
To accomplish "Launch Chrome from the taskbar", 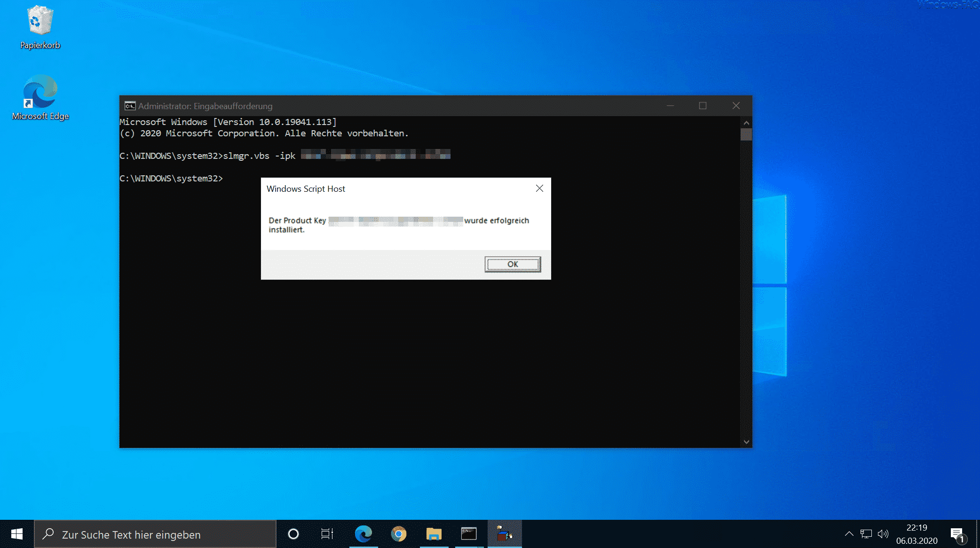I will click(x=399, y=534).
